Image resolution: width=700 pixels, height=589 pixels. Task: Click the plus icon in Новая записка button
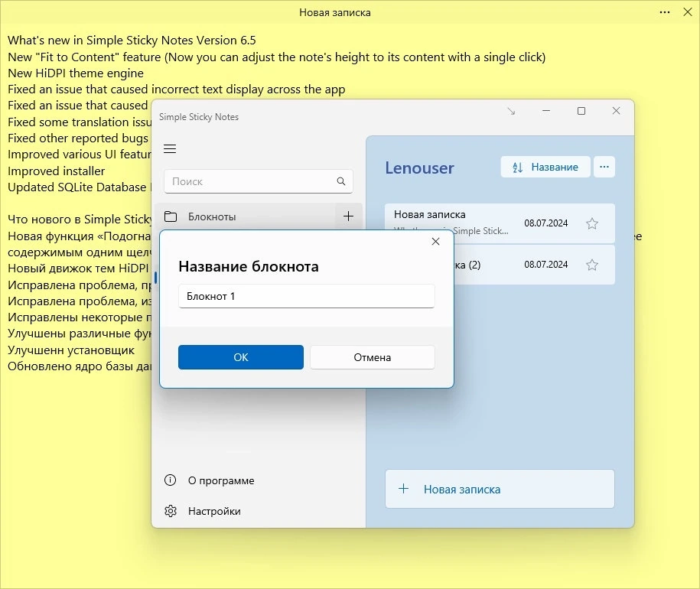(404, 489)
